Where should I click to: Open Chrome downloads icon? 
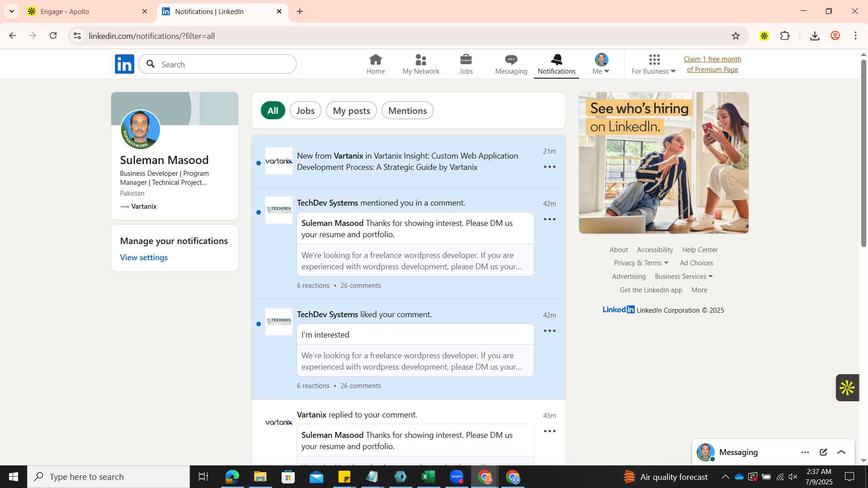tap(815, 36)
